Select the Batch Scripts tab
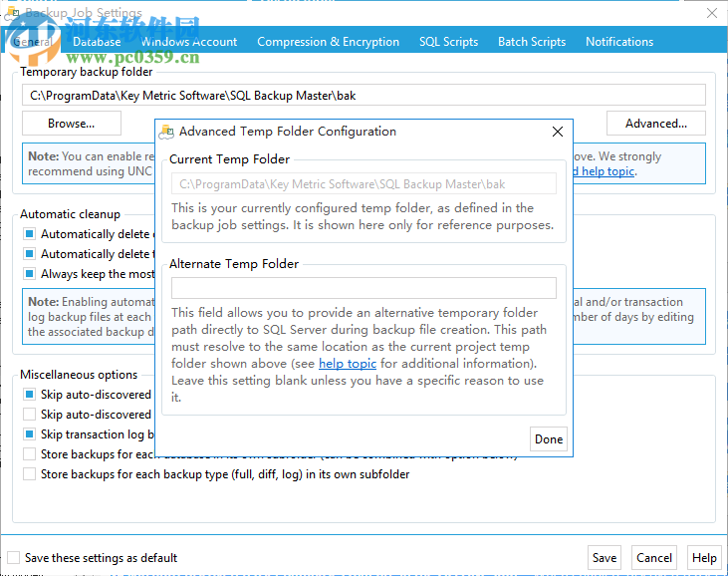 click(532, 42)
